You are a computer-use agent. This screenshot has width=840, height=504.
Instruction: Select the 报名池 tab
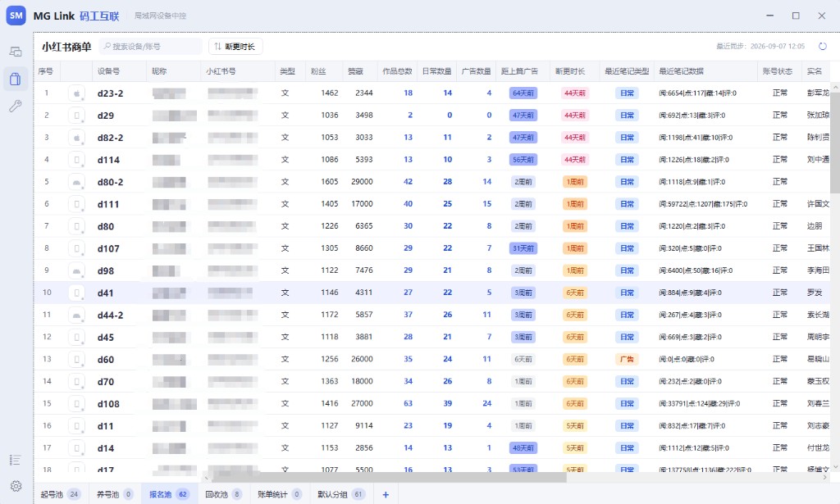(x=168, y=494)
